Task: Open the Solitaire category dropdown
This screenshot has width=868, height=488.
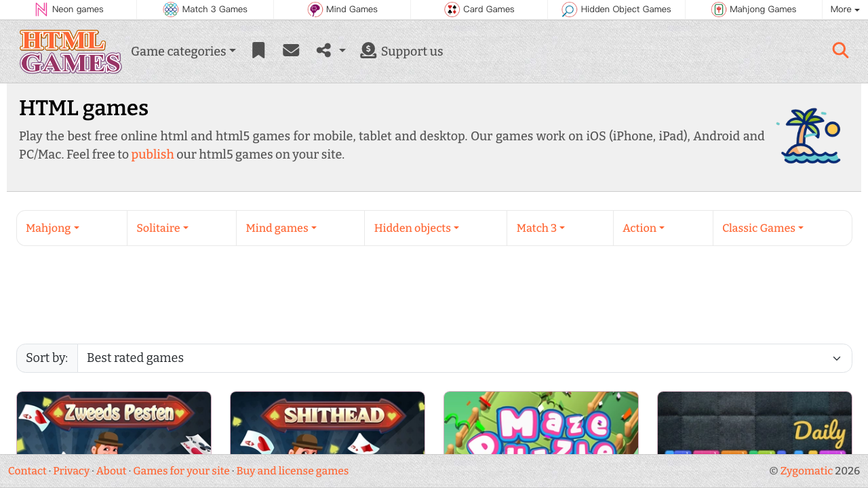Action: pyautogui.click(x=163, y=228)
